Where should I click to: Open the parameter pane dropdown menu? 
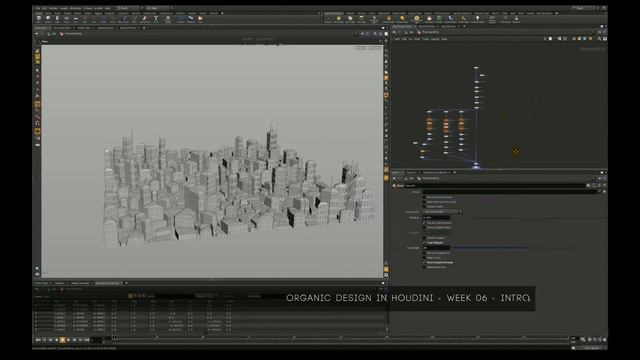(606, 172)
